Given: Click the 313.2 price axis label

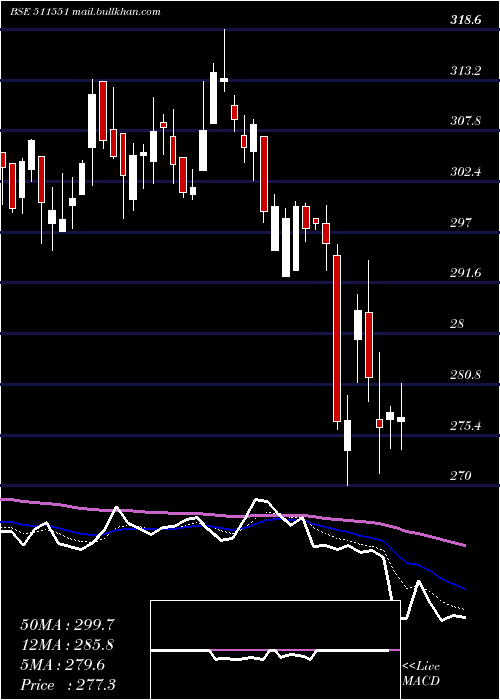Looking at the screenshot, I should [466, 71].
